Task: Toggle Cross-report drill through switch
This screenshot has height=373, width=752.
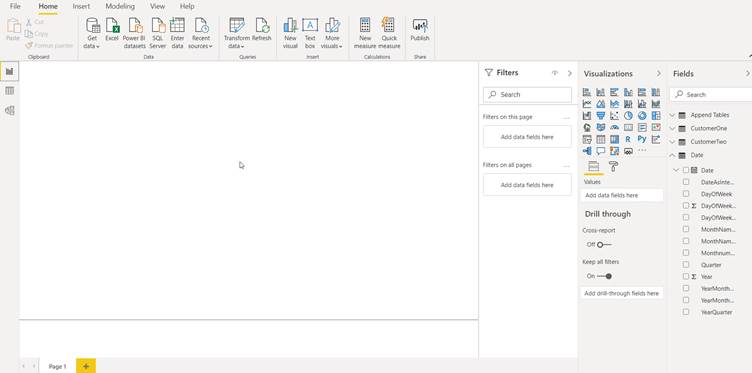Action: [604, 245]
